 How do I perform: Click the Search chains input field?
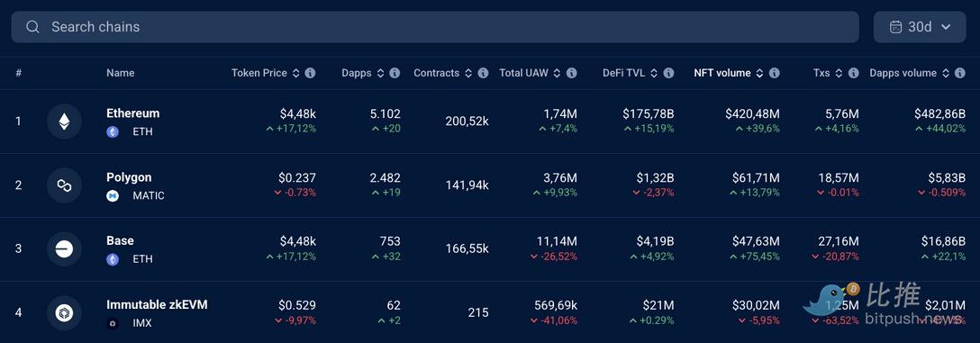click(435, 27)
